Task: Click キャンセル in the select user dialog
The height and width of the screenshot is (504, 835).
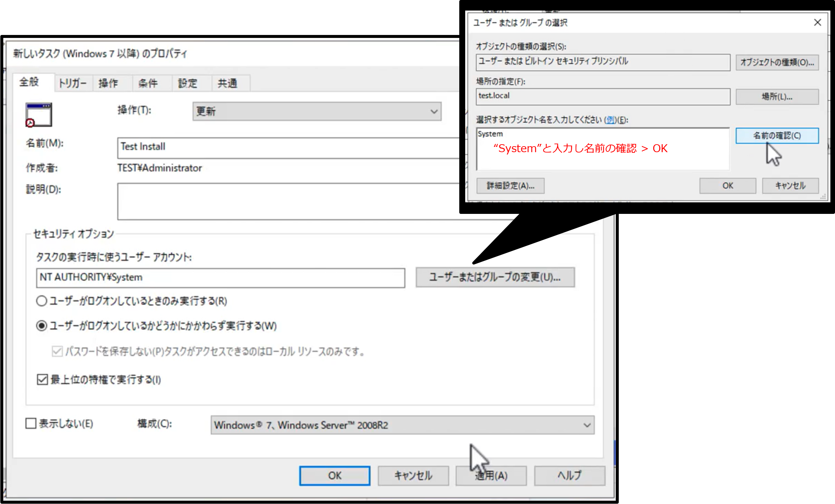Action: (x=790, y=186)
